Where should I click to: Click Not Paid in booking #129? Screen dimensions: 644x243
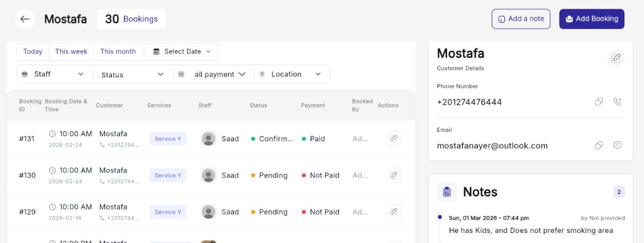pos(320,212)
